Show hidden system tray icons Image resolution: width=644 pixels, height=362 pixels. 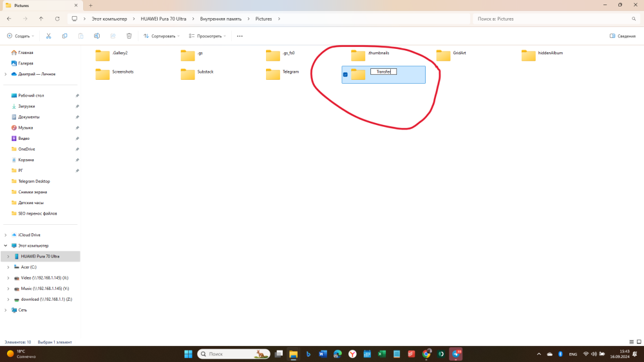pyautogui.click(x=539, y=354)
